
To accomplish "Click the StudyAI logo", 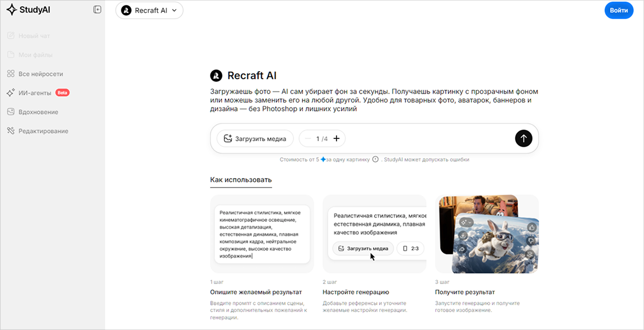I will [x=29, y=10].
